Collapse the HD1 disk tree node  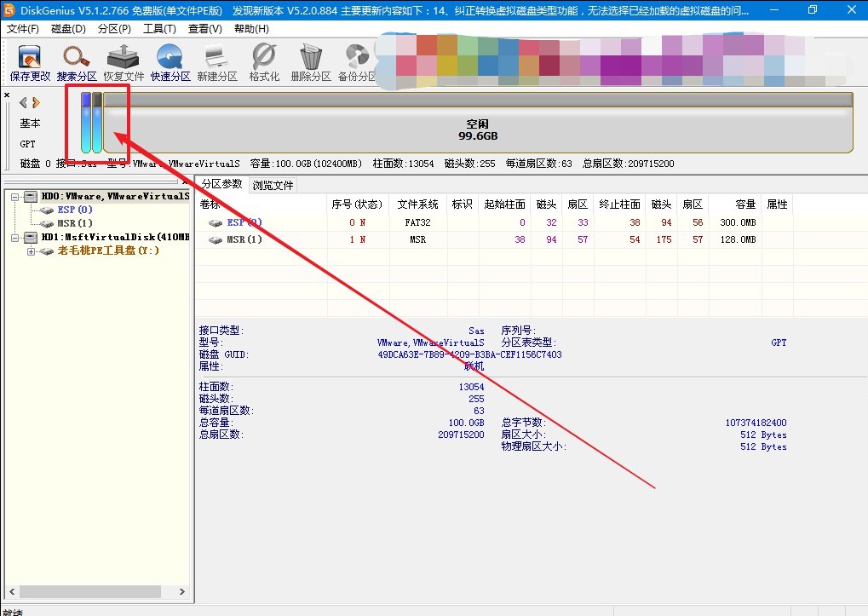coord(15,238)
